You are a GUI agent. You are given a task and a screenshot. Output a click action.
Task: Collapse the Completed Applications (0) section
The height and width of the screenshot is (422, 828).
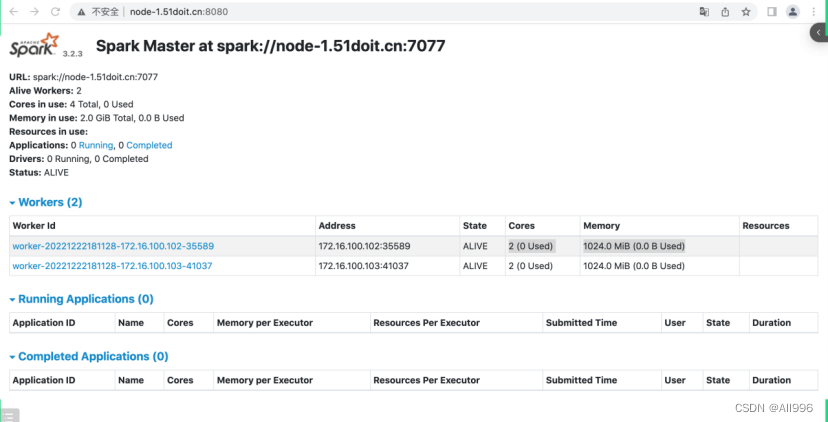click(x=89, y=357)
